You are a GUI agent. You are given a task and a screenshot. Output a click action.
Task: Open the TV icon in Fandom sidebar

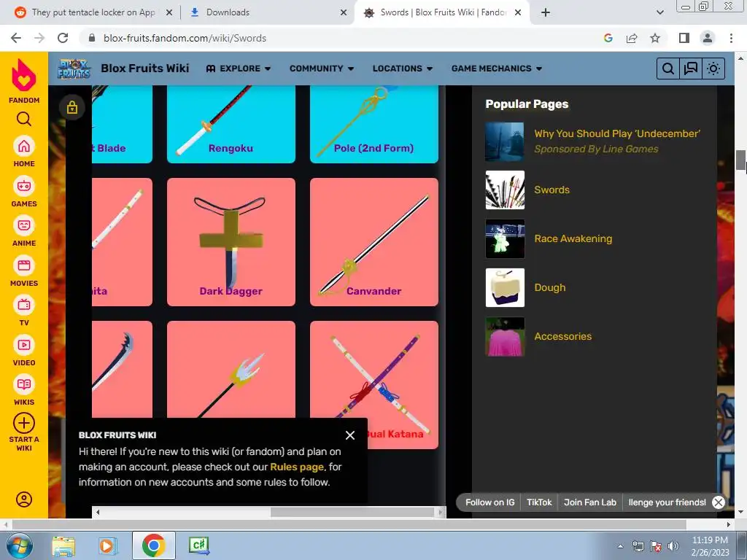[24, 306]
